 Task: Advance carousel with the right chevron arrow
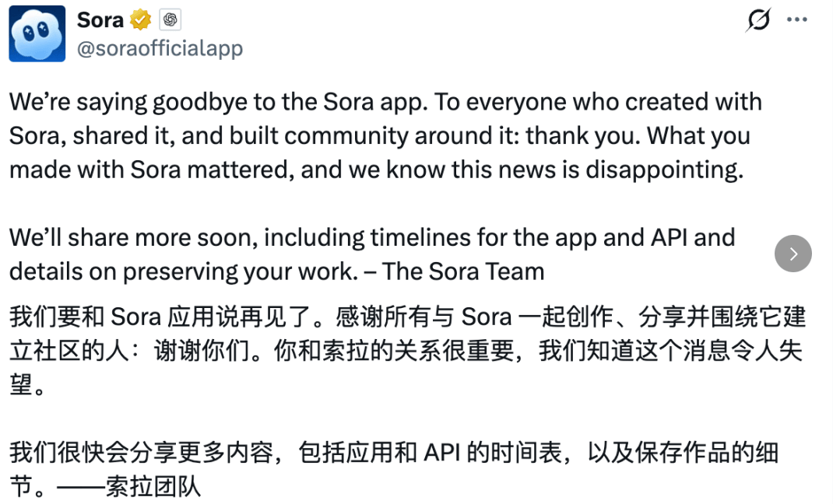click(x=793, y=254)
